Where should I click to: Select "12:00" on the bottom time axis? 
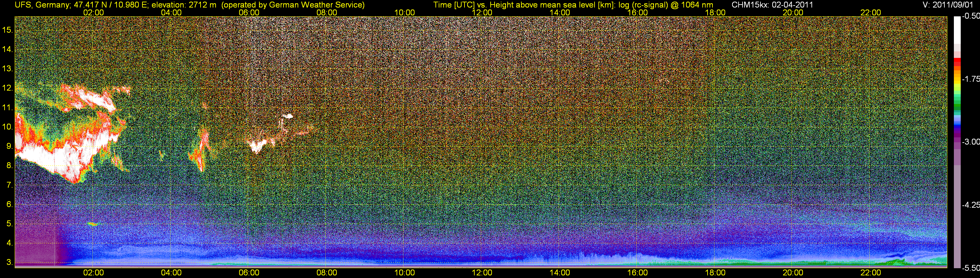tap(482, 273)
